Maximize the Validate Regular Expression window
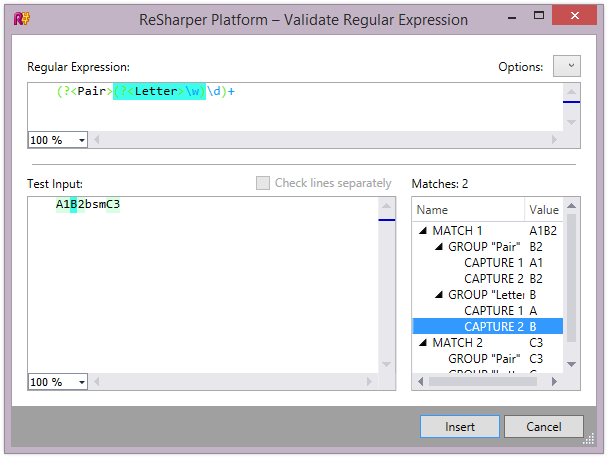 point(539,16)
